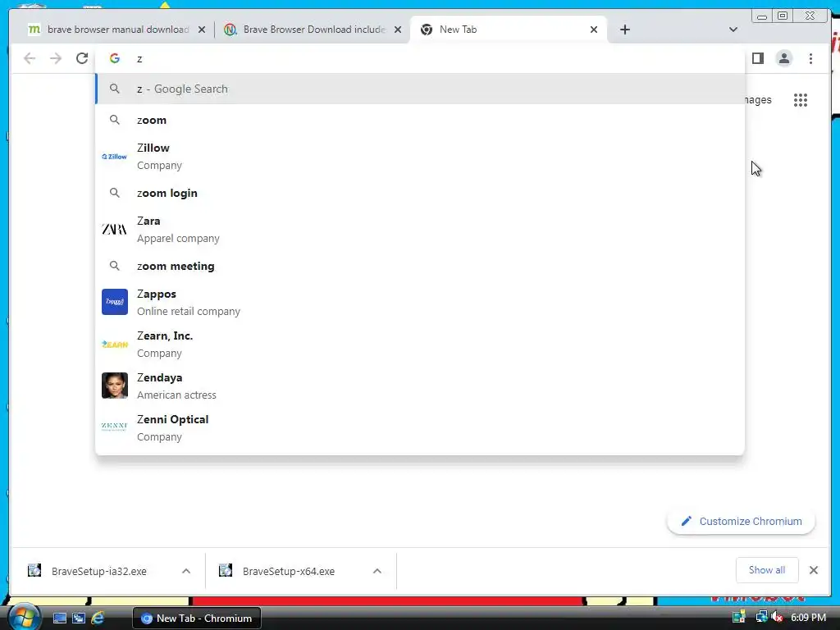Image resolution: width=840 pixels, height=630 pixels.
Task: Choose the 'zoom' search suggestion
Action: [420, 120]
